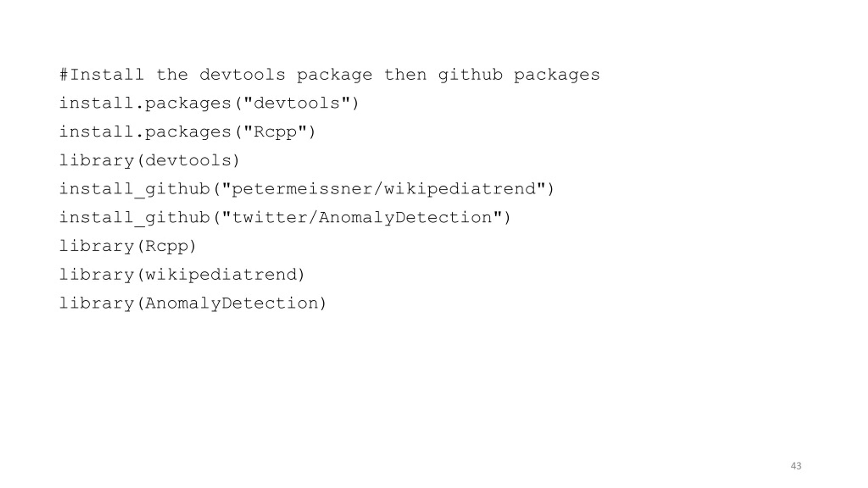Click the library(wikipediatrend) line

point(182,274)
